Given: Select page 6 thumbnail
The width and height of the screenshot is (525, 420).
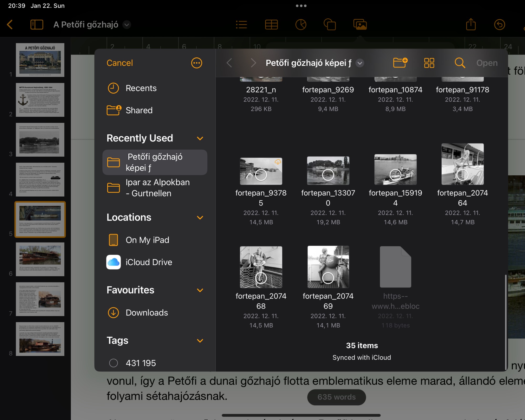Looking at the screenshot, I should tap(40, 259).
